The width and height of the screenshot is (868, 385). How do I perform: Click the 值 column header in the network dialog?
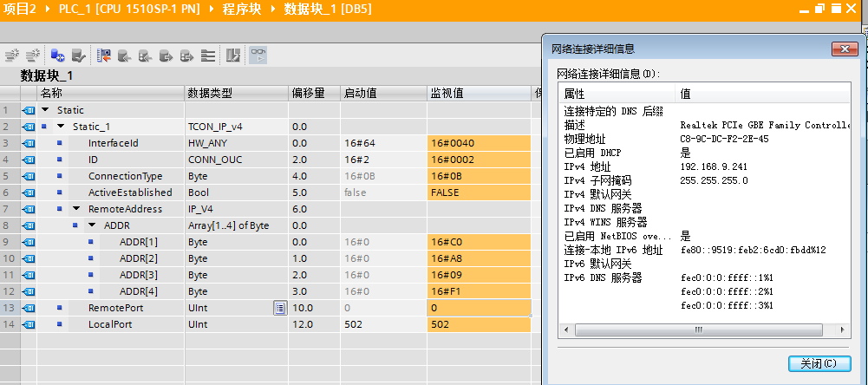tap(762, 95)
